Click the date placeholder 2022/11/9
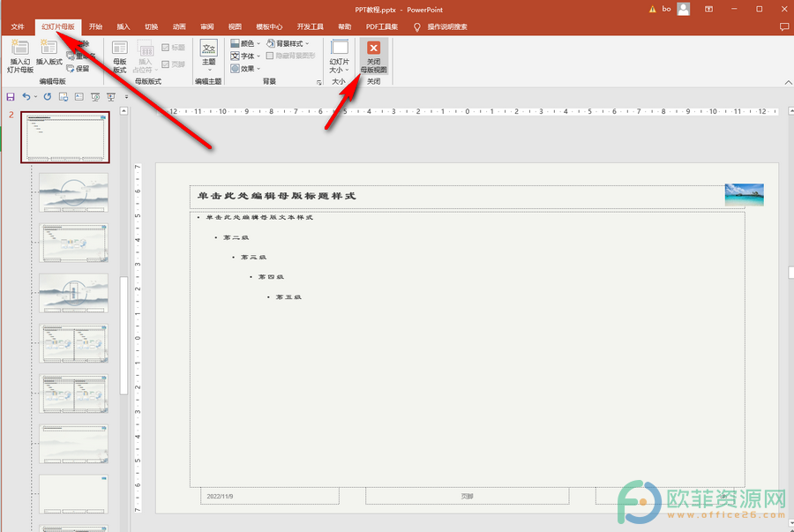The height and width of the screenshot is (532, 794). click(x=270, y=496)
